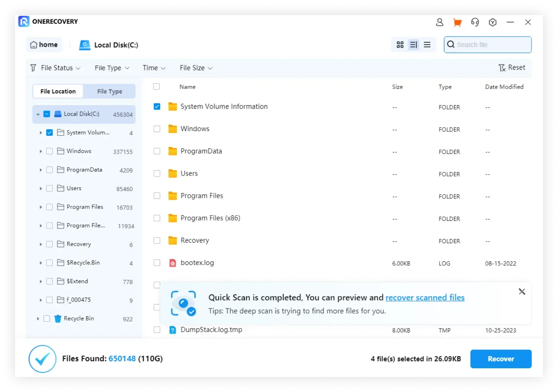
Task: Select the File Location tab
Action: coord(58,91)
